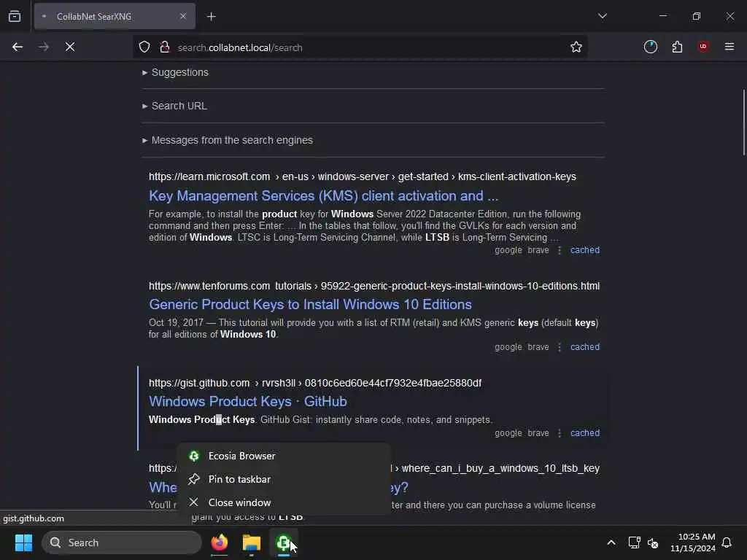Open cached copy of tenforums result
The width and height of the screenshot is (747, 560).
[585, 347]
